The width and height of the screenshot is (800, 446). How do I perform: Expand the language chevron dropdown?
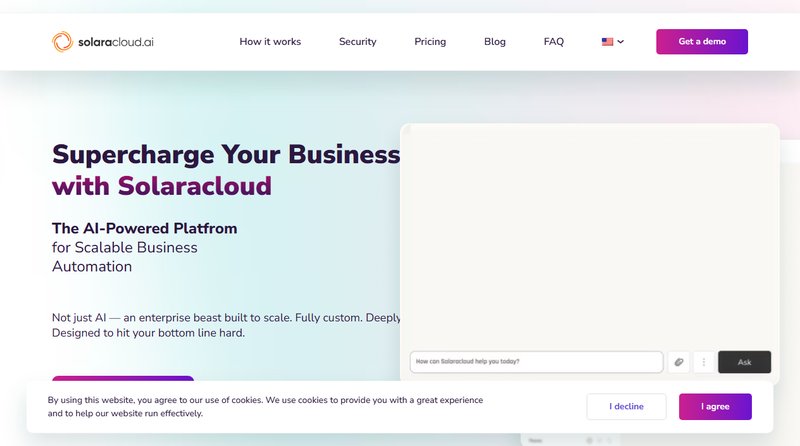[x=621, y=42]
